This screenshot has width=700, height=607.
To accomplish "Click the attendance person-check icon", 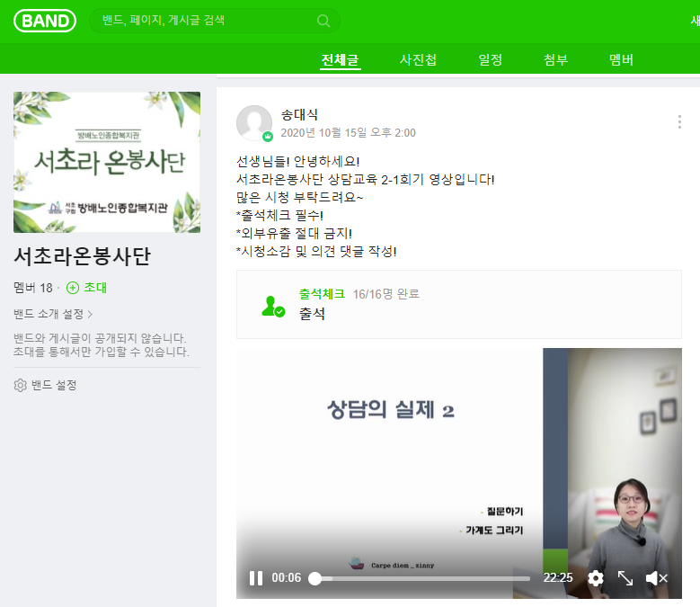I will [273, 307].
